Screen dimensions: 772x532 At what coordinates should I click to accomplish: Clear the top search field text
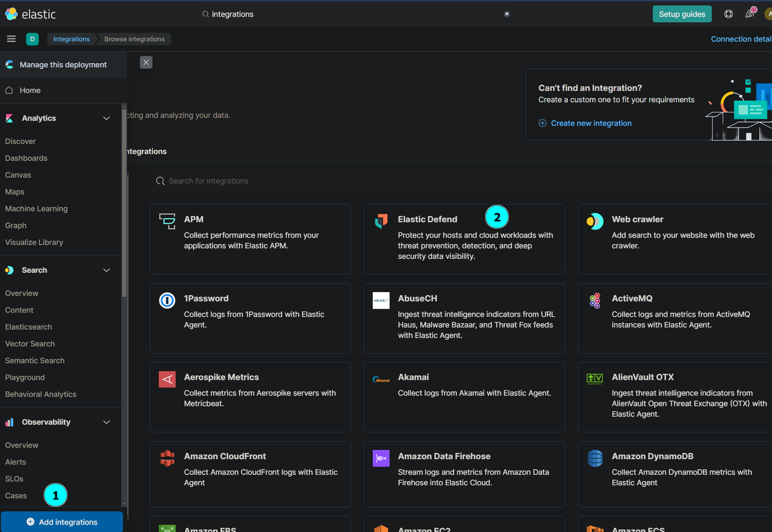[x=507, y=14]
